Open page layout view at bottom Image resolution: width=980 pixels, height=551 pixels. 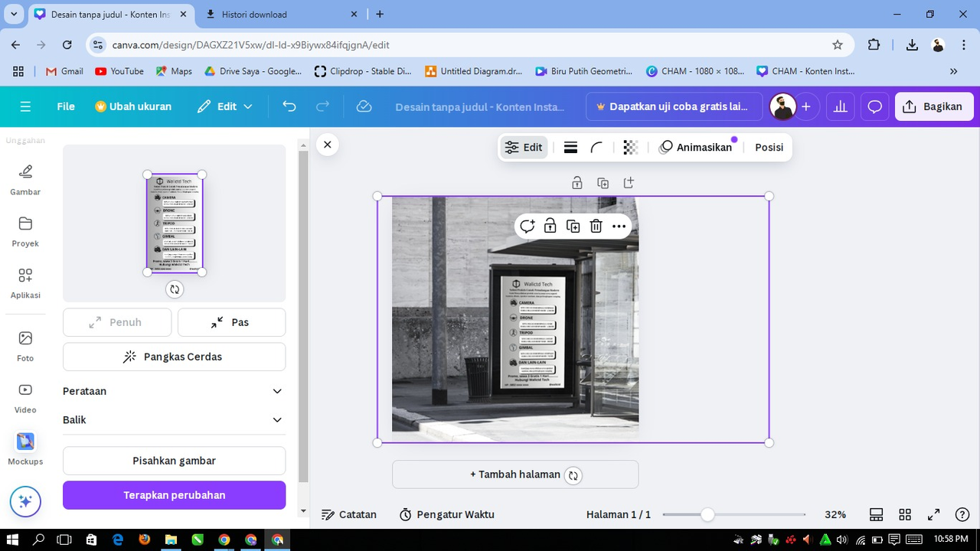click(877, 514)
